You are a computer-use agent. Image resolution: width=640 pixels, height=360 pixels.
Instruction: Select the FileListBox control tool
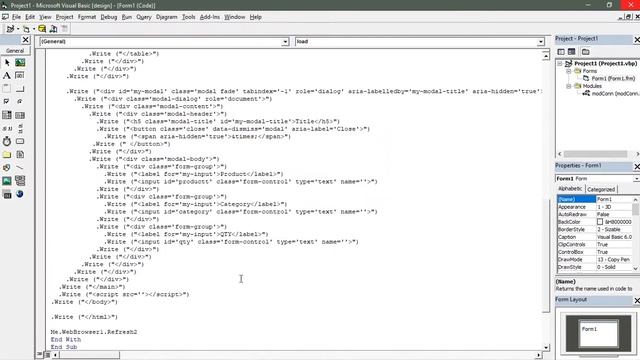coord(20,154)
